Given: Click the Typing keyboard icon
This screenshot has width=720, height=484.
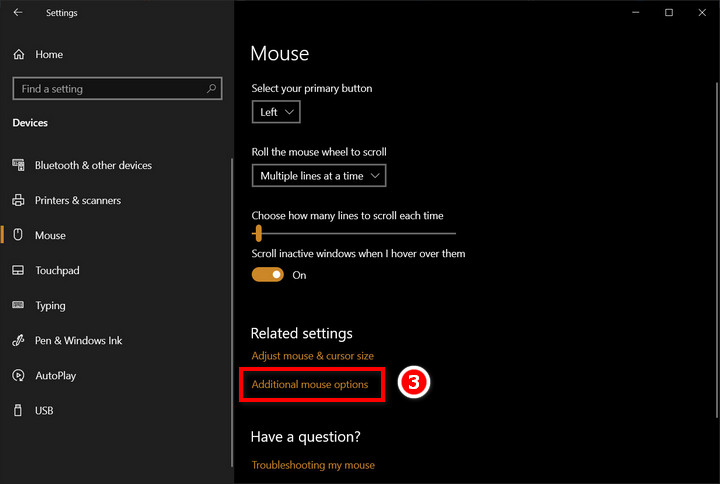Looking at the screenshot, I should coord(18,306).
